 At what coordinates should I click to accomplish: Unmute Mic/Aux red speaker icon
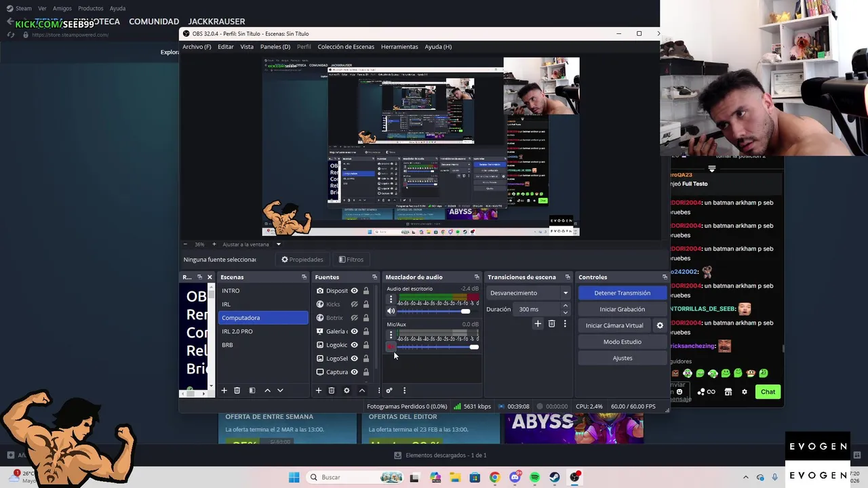391,347
